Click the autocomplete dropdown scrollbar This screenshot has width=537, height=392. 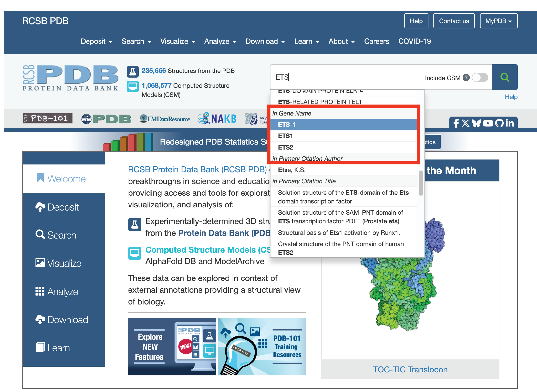[x=421, y=183]
